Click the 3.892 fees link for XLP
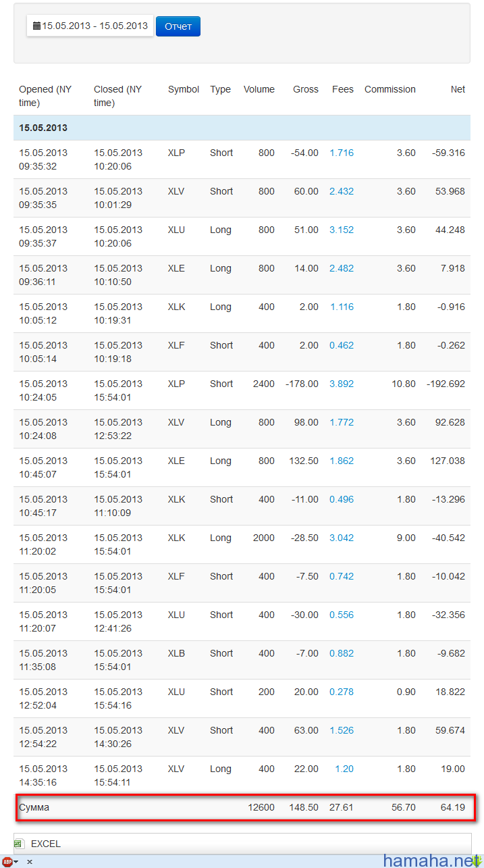 click(x=342, y=384)
